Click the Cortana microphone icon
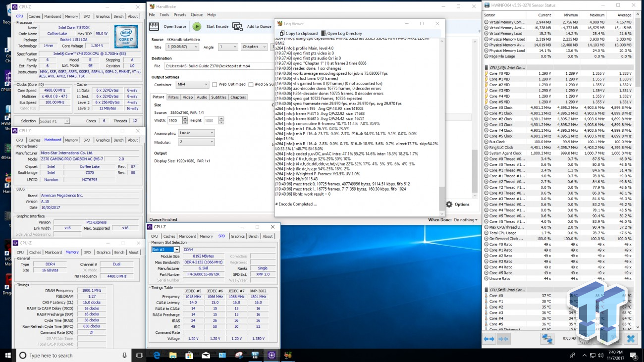Screen dimensions: 644x362 (124, 355)
